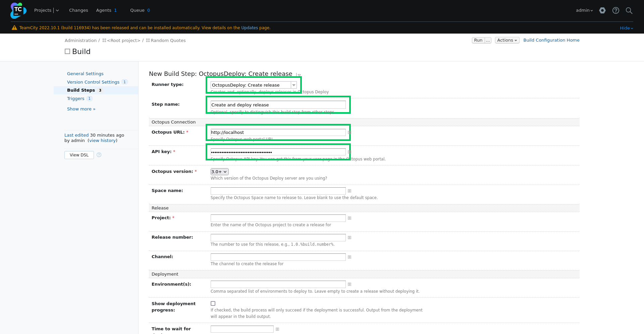The width and height of the screenshot is (644, 334).
Task: Focus the Project input field
Action: (x=278, y=218)
